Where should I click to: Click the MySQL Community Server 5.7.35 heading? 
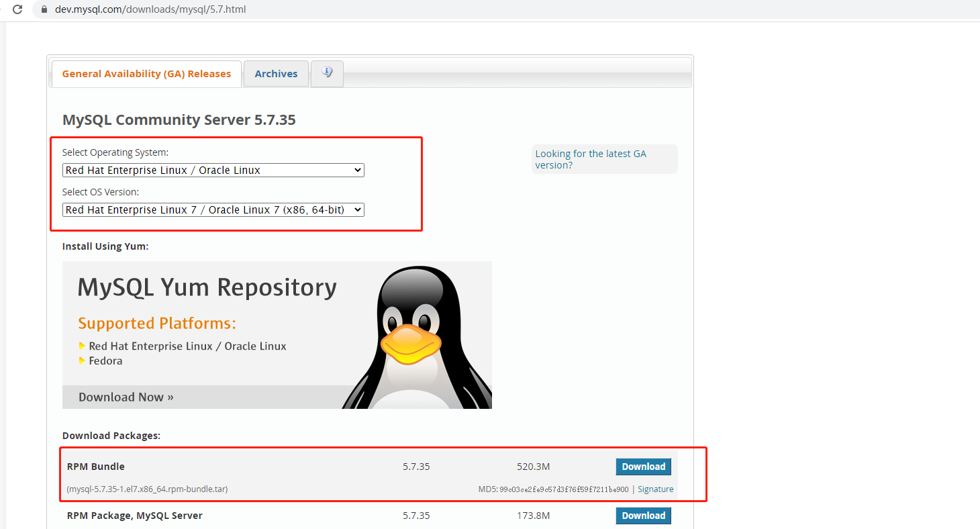point(179,120)
